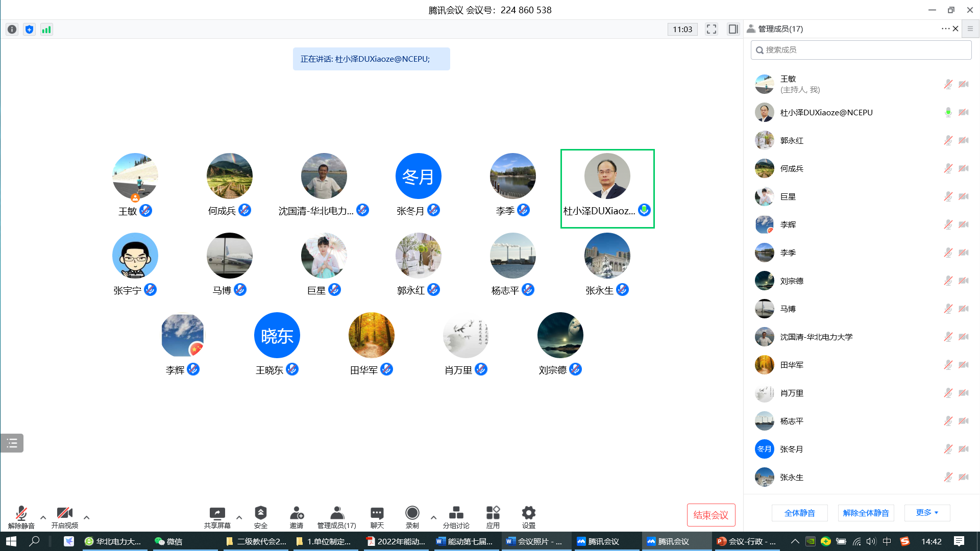Expand audio options arrow beside microphone
Screen dimensions: 980x551
pyautogui.click(x=43, y=517)
